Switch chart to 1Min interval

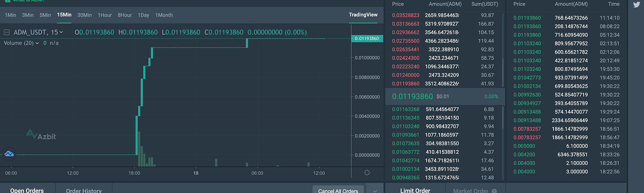tap(10, 15)
